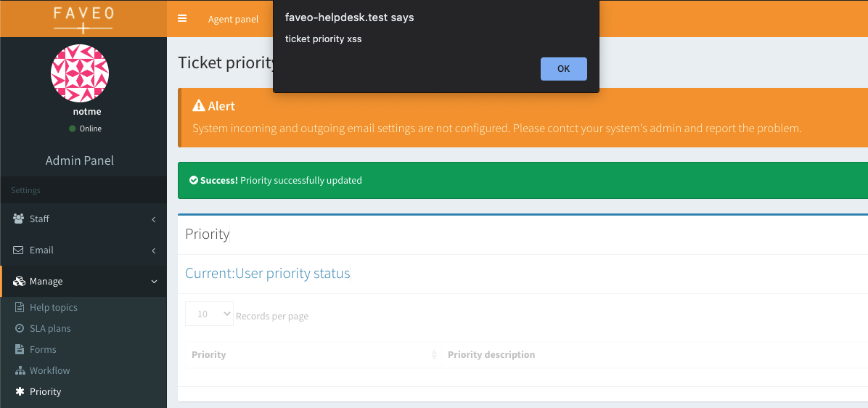
Task: Click the Priority column sort arrows
Action: point(434,354)
